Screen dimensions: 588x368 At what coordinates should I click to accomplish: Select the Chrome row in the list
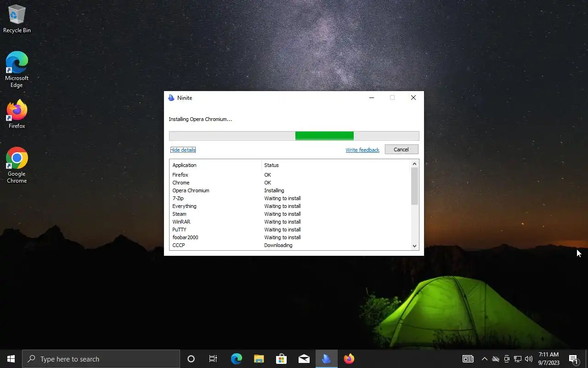[289, 183]
